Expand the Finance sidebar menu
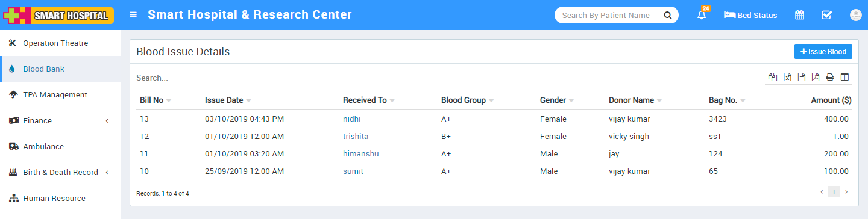The image size is (868, 219). [x=60, y=120]
